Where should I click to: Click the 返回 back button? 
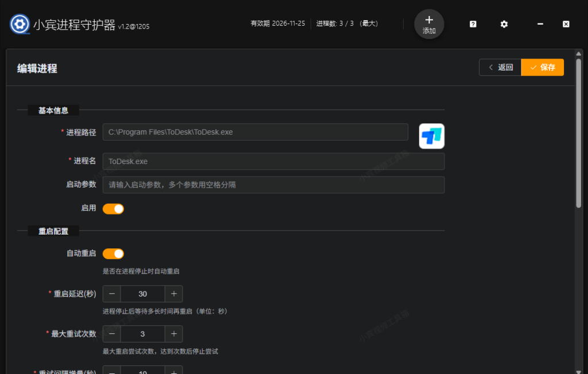(x=500, y=67)
